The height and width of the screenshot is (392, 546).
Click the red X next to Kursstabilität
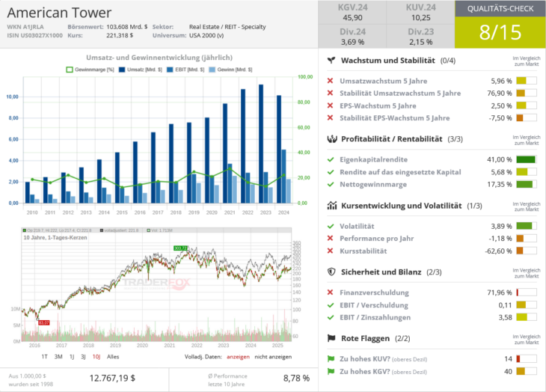[x=330, y=251]
